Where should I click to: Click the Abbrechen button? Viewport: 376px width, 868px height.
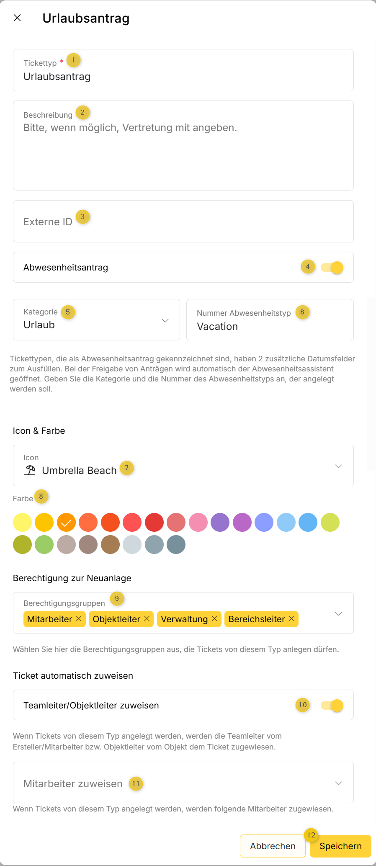[273, 846]
